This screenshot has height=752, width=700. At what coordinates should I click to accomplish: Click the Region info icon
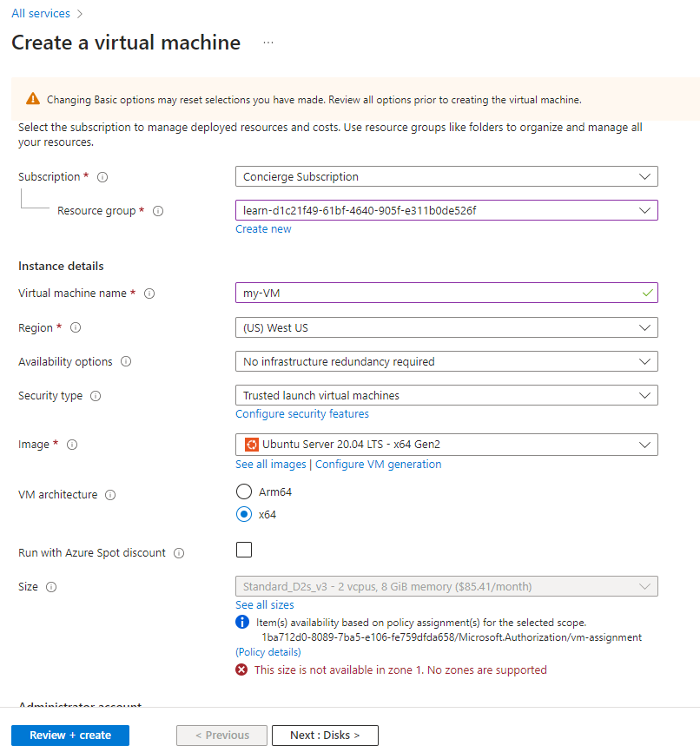pos(76,327)
